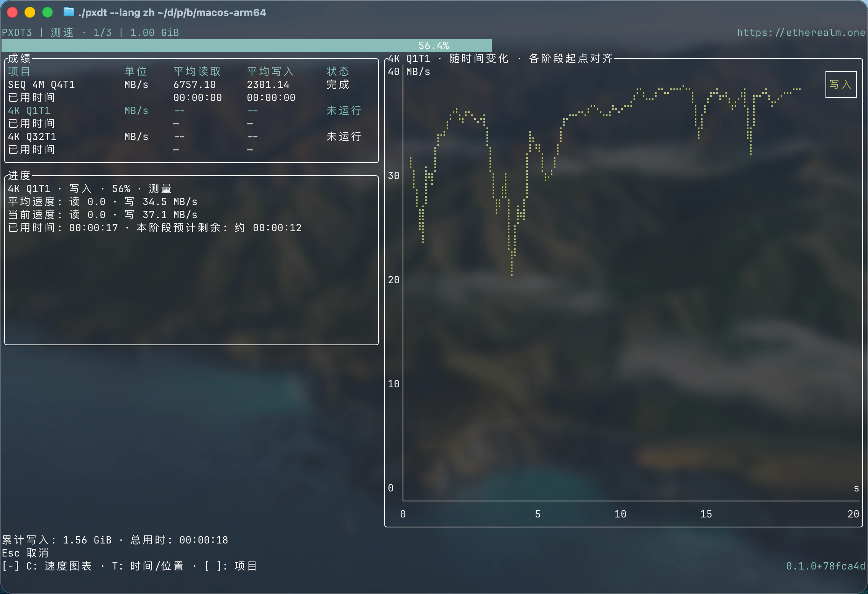Image resolution: width=868 pixels, height=594 pixels.
Task: Click the Esc 取消 hint
Action: tap(25, 553)
